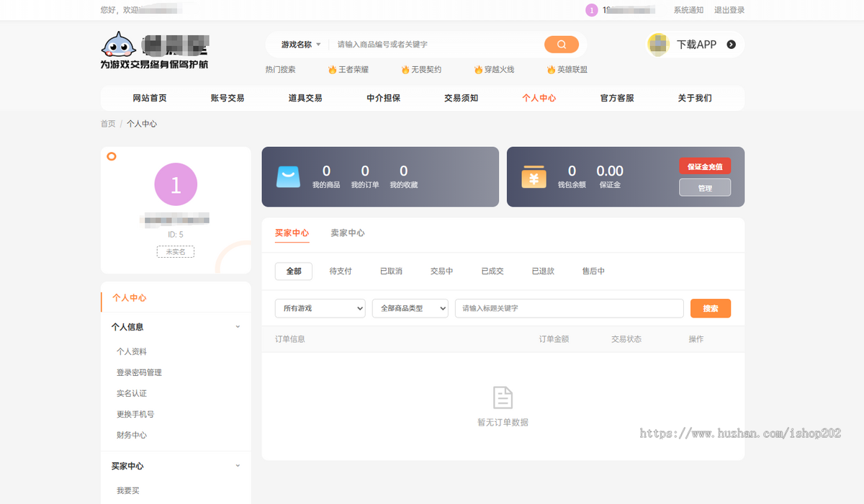The height and width of the screenshot is (504, 864).
Task: Click 保证金 amount 0.00
Action: 610,171
